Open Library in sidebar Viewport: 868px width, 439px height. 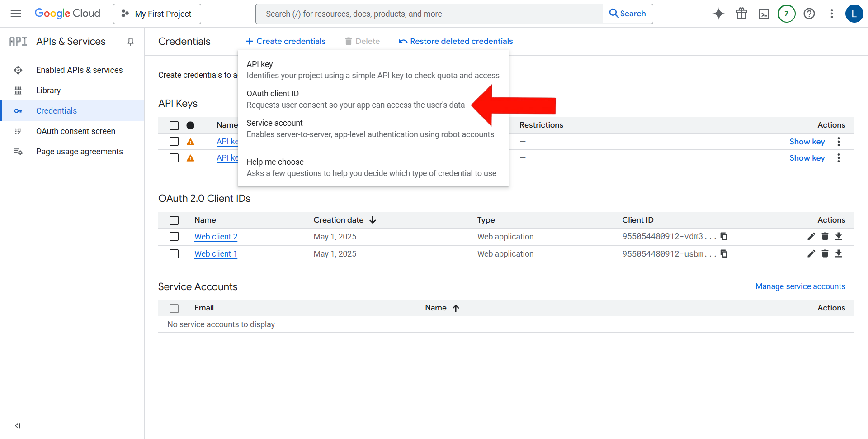click(72, 91)
